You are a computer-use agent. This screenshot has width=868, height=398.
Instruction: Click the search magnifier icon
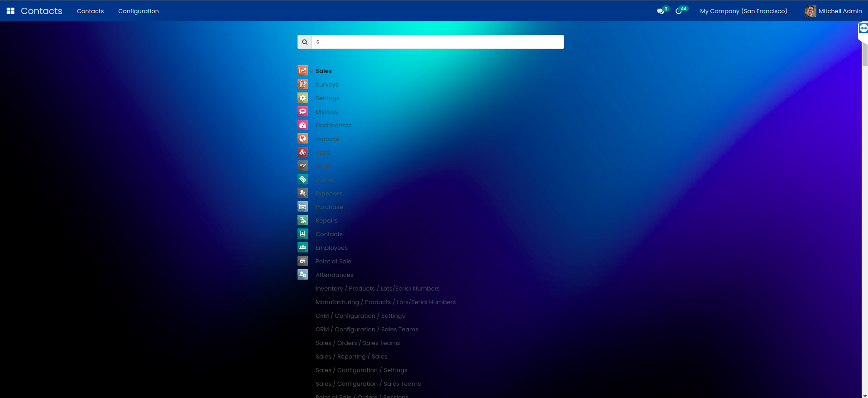(305, 42)
